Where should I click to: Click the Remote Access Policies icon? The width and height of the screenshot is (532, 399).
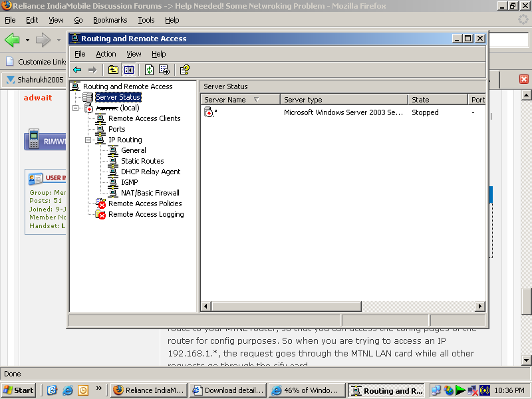tap(101, 203)
